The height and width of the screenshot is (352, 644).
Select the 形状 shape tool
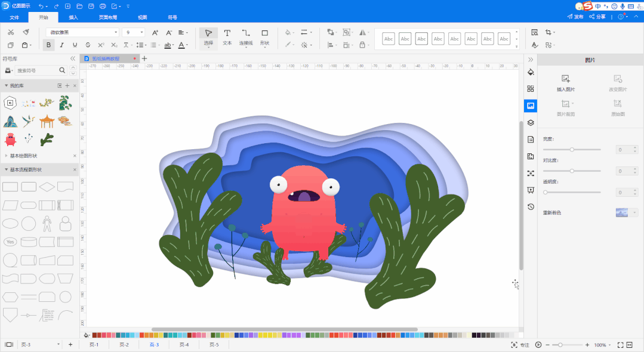(264, 38)
